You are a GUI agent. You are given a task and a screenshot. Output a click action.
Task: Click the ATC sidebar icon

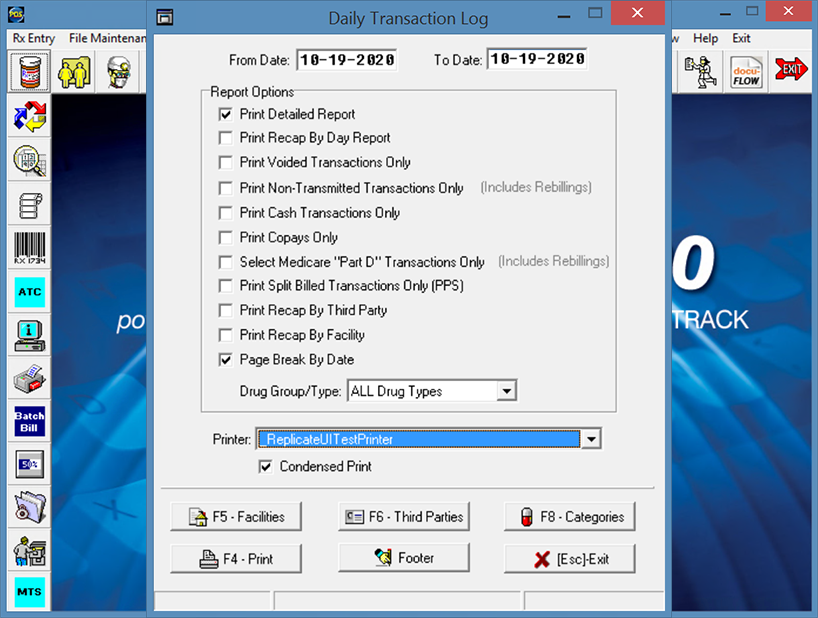coord(29,291)
